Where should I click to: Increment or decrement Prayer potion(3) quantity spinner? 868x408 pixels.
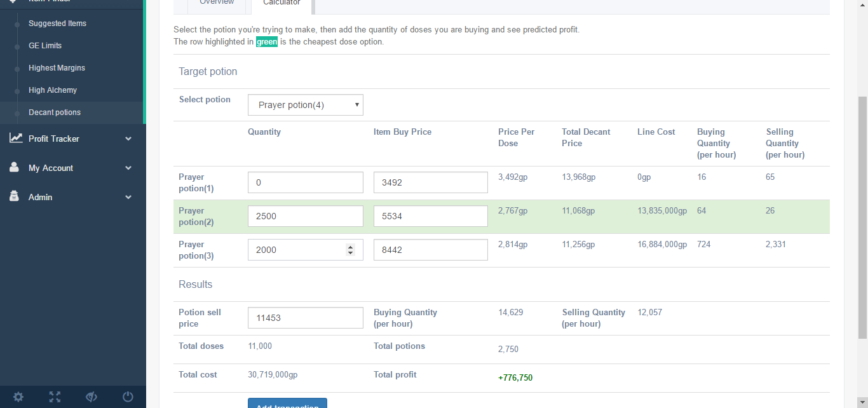[x=350, y=250]
